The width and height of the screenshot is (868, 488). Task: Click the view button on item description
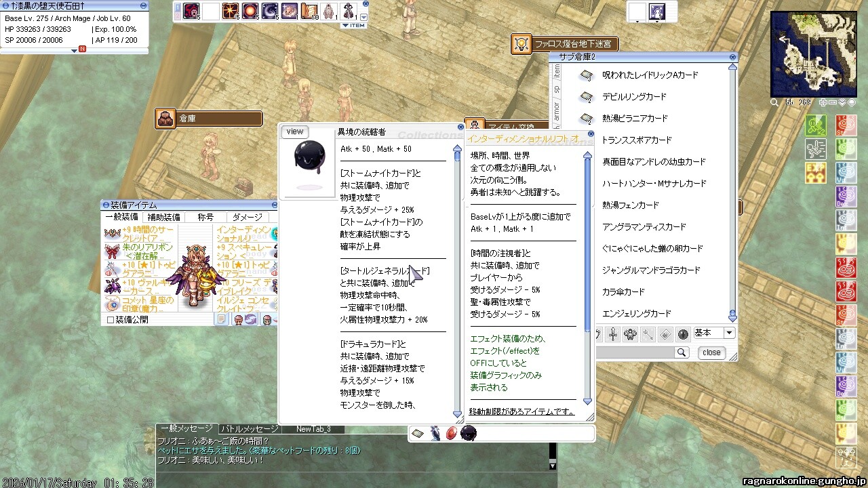[x=294, y=131]
